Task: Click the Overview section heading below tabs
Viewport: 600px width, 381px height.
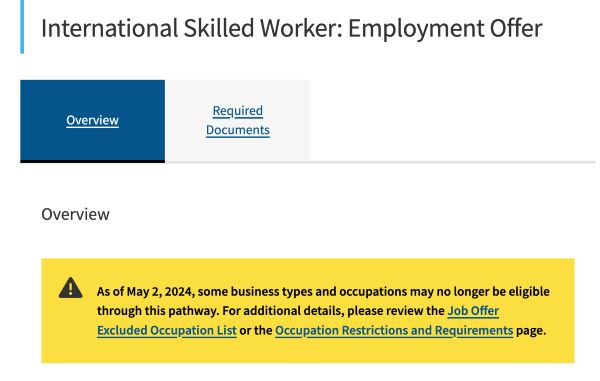Action: coord(75,214)
